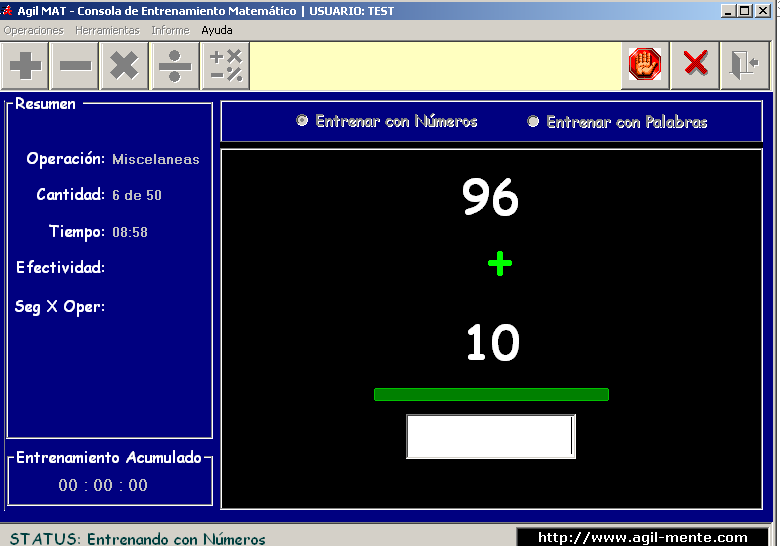The height and width of the screenshot is (546, 780).
Task: Visit the www.agil-mente.com link
Action: (x=642, y=537)
